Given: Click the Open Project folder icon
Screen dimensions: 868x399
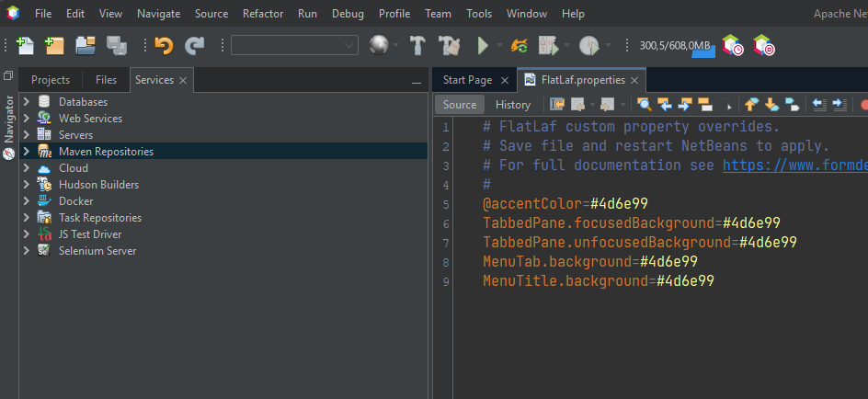Looking at the screenshot, I should 86,45.
